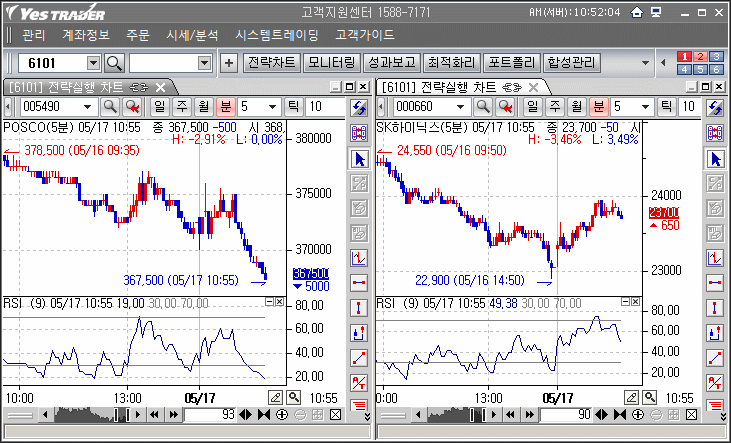731x443 pixels.
Task: Select pointer tool in SK하이닉스 sidebar
Action: click(x=715, y=159)
